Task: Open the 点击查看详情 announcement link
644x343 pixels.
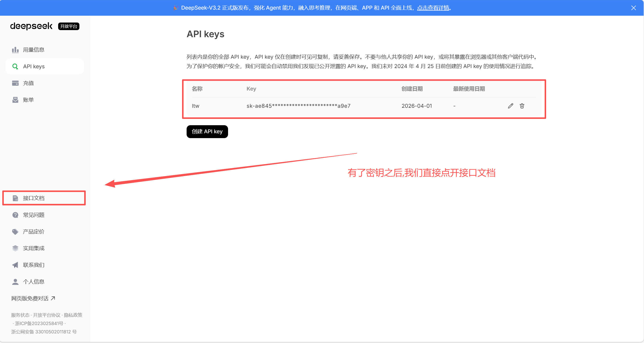Action: [x=433, y=8]
